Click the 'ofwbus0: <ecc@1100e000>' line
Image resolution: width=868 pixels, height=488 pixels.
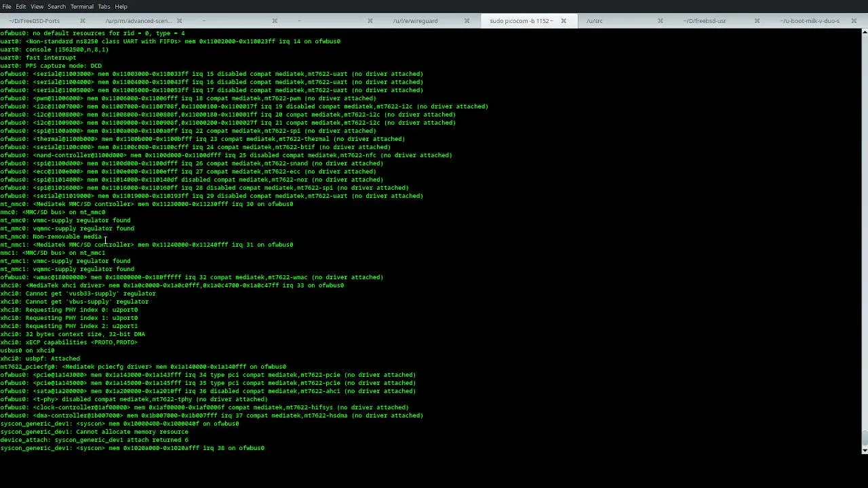pyautogui.click(x=188, y=171)
